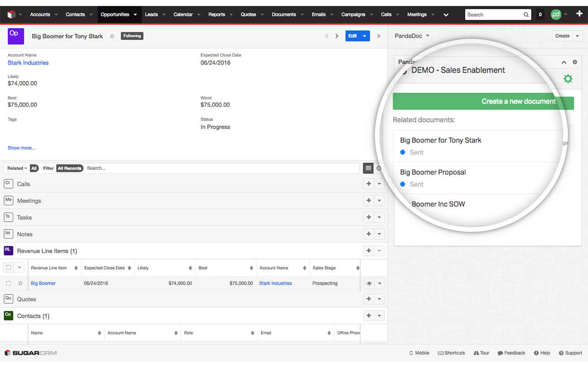Collapse the PandaDoc dashlet chevron
588x368 pixels.
[564, 62]
